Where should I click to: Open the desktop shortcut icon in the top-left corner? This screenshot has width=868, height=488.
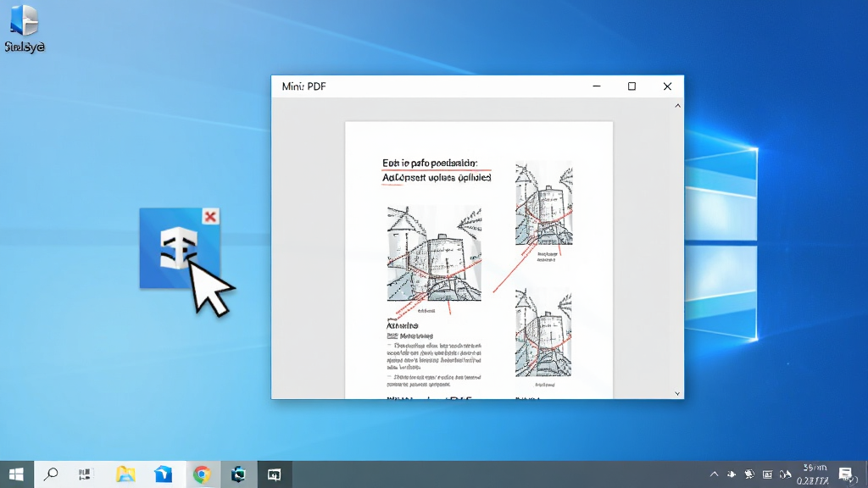[x=25, y=28]
